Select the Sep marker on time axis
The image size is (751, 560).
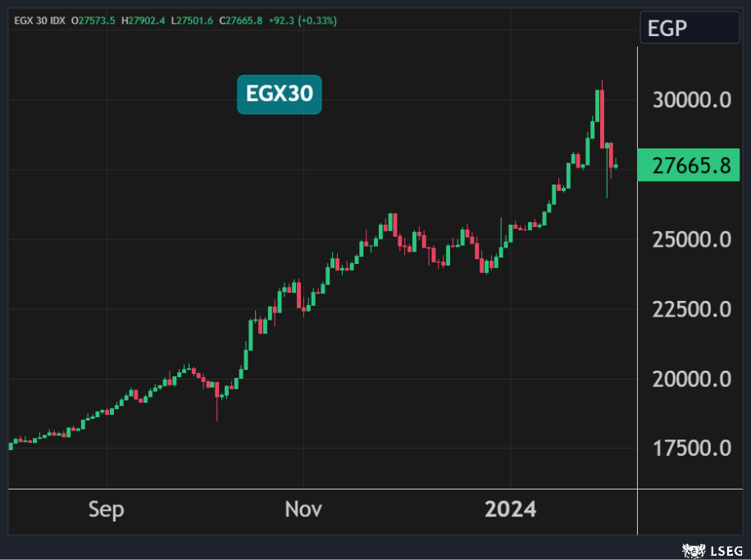coord(107,509)
